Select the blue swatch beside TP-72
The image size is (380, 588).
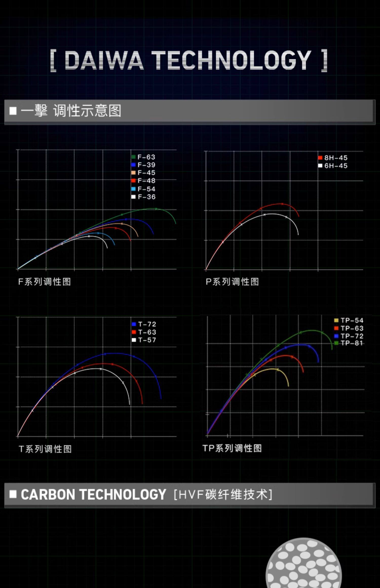336,336
